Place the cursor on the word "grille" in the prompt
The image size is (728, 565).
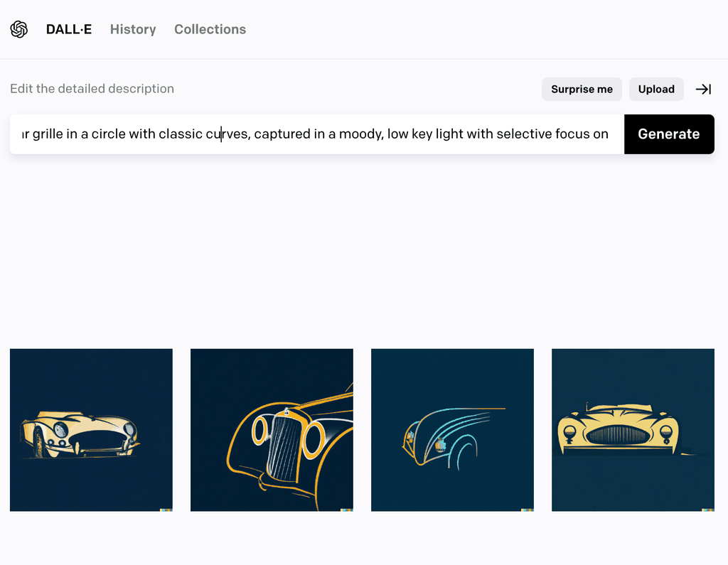click(x=48, y=134)
